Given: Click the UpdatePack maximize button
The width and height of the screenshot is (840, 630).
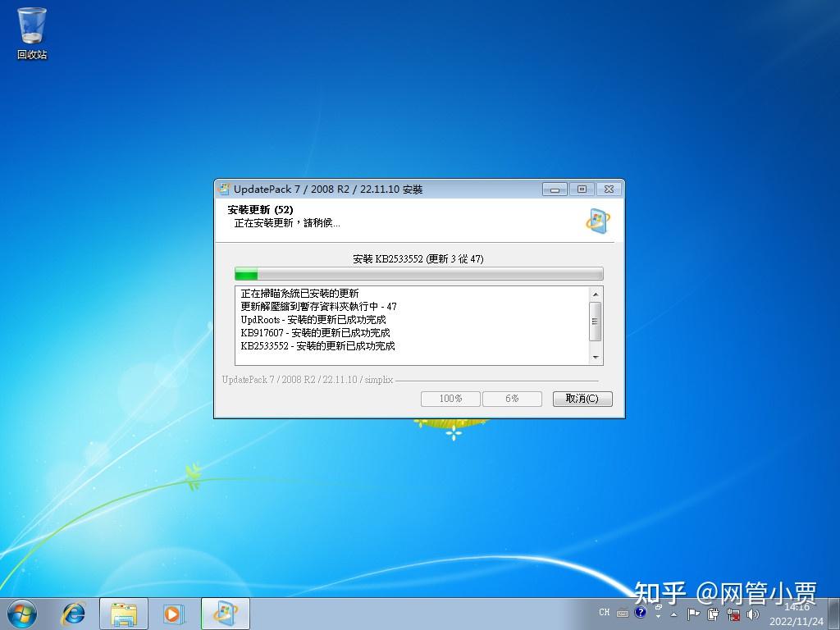Looking at the screenshot, I should click(582, 189).
